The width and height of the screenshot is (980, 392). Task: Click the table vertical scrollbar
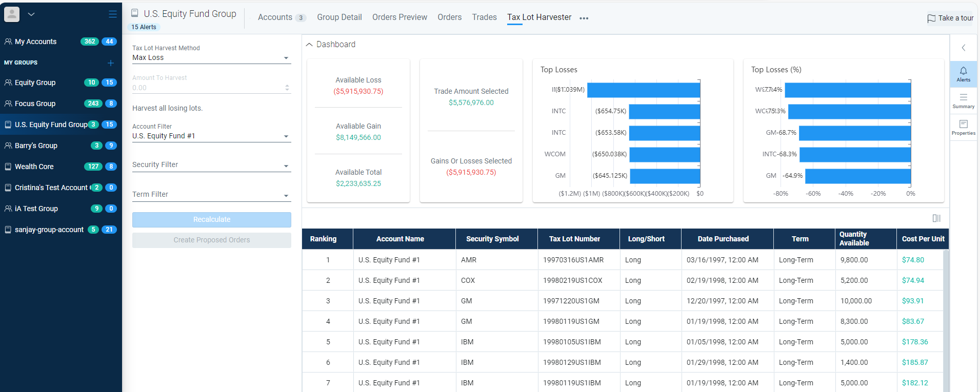point(946,321)
